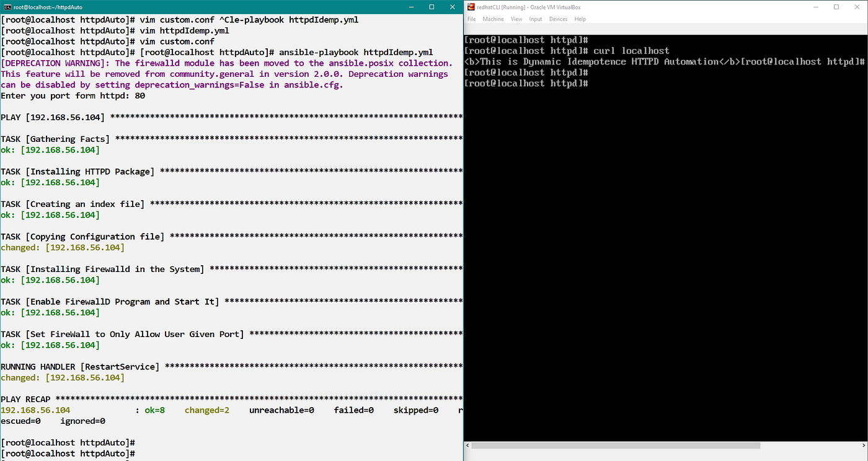
Task: Click 'RUNNING HANDLER [RestartService]' line
Action: pos(231,367)
